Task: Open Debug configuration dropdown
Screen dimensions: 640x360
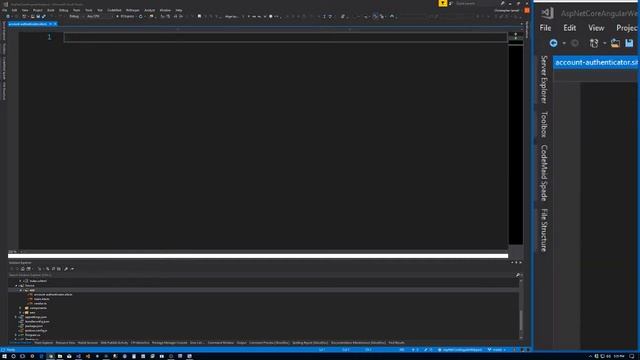Action: coord(75,16)
